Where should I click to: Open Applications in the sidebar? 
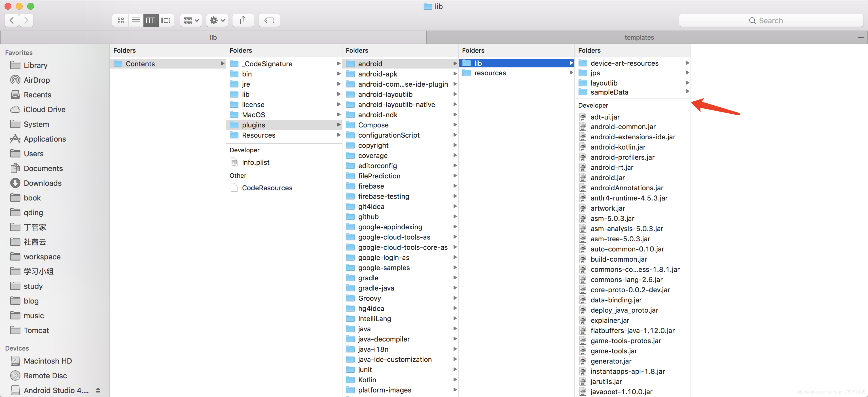pyautogui.click(x=45, y=139)
